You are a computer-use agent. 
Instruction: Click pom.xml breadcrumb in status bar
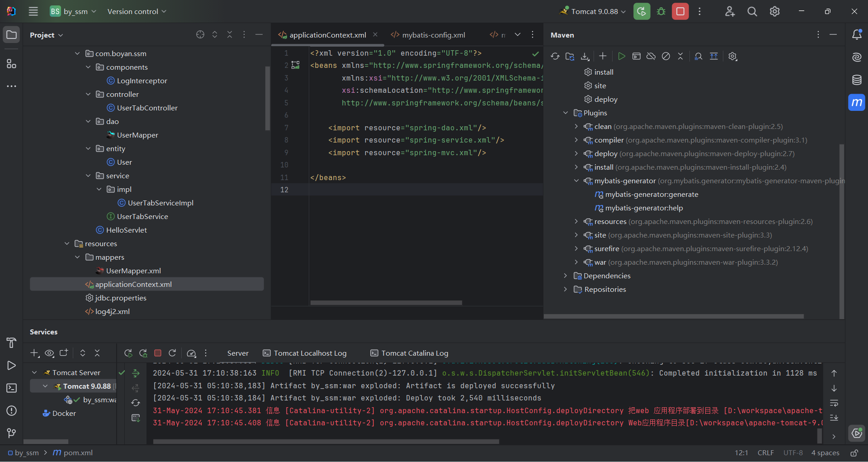tap(73, 453)
